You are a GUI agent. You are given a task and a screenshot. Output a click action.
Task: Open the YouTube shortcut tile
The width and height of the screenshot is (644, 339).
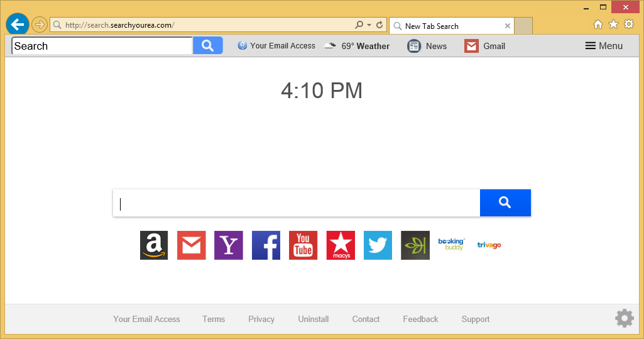pos(303,245)
